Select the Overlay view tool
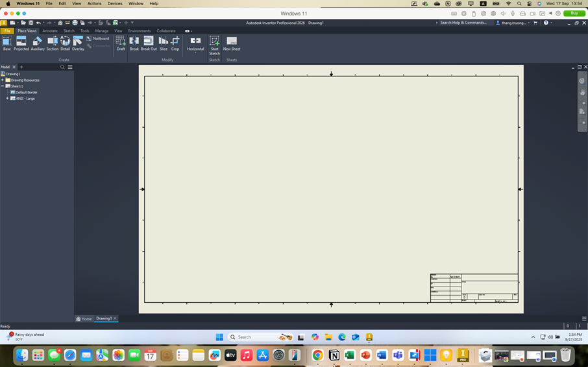588x367 pixels. pyautogui.click(x=78, y=43)
